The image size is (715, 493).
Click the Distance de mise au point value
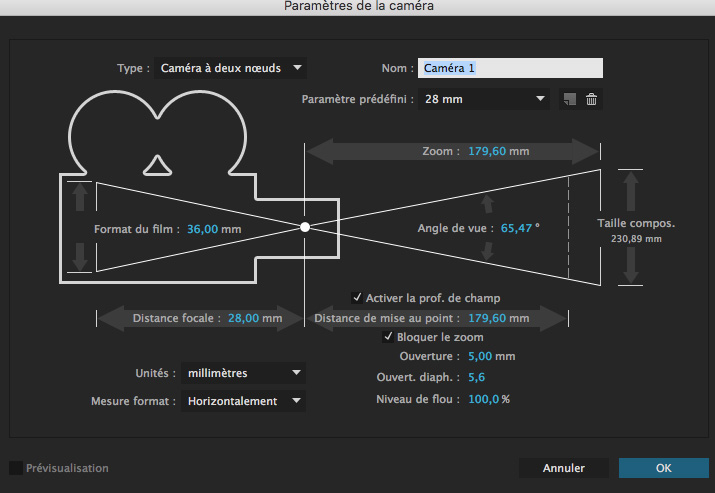[x=487, y=318]
